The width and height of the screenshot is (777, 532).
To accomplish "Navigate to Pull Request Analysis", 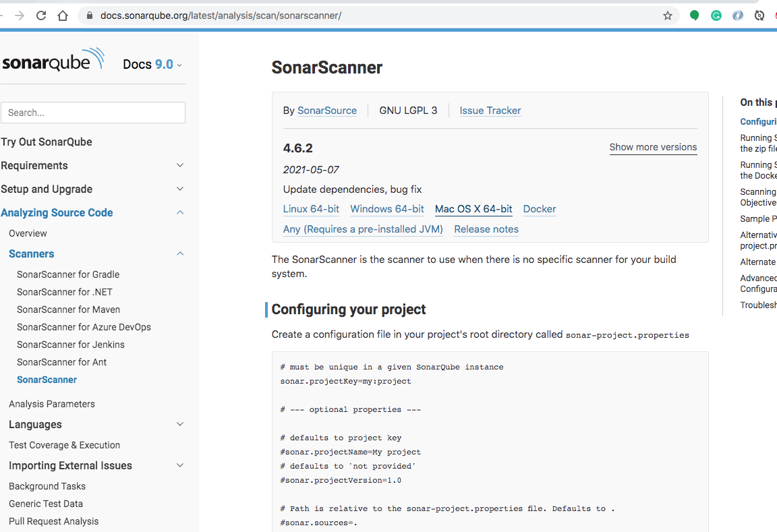I will (x=54, y=521).
